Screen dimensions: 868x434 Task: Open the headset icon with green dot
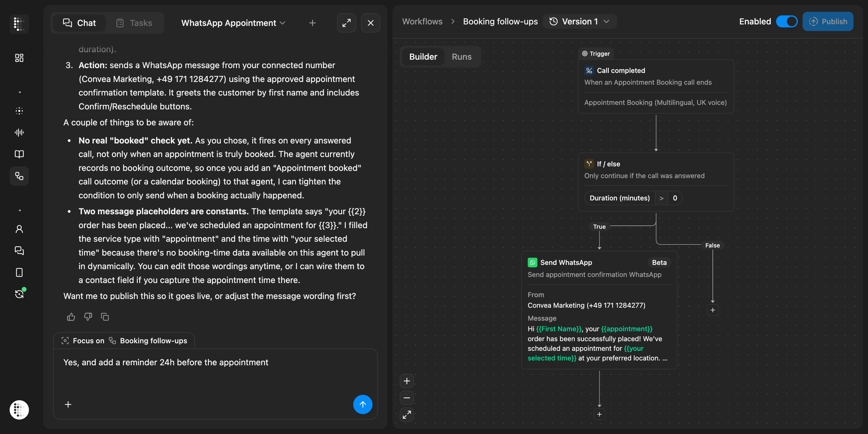tap(19, 294)
